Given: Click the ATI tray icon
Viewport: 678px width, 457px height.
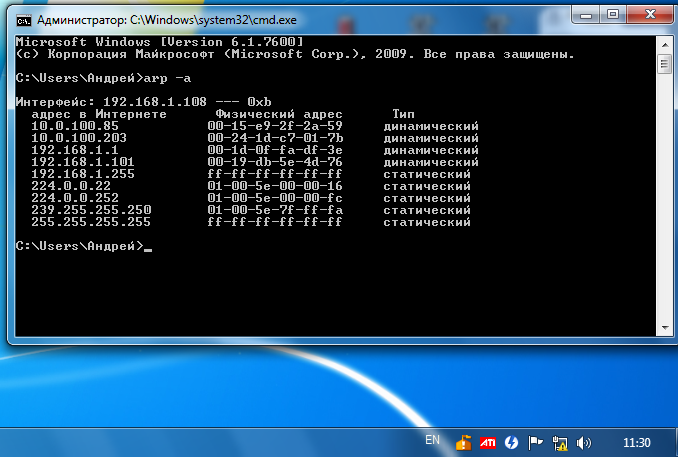Looking at the screenshot, I should coord(488,441).
